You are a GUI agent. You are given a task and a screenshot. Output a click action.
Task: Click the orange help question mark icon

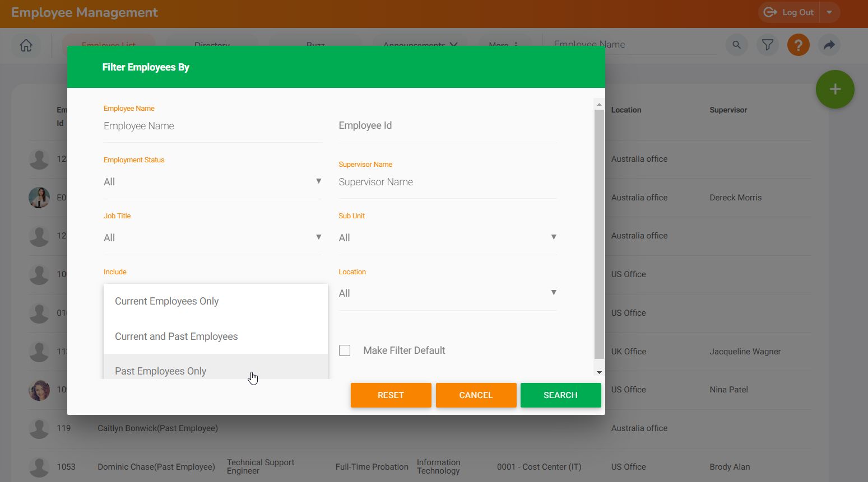[x=798, y=45]
